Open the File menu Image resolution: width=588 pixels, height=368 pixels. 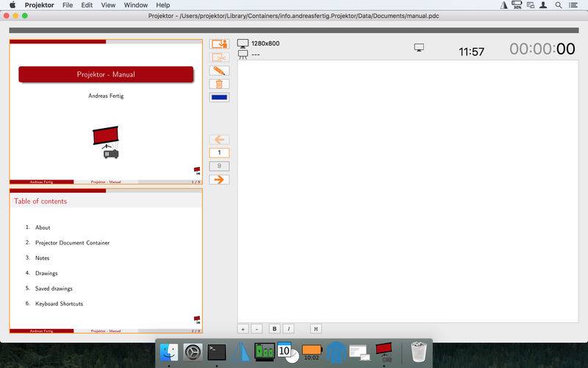point(68,5)
